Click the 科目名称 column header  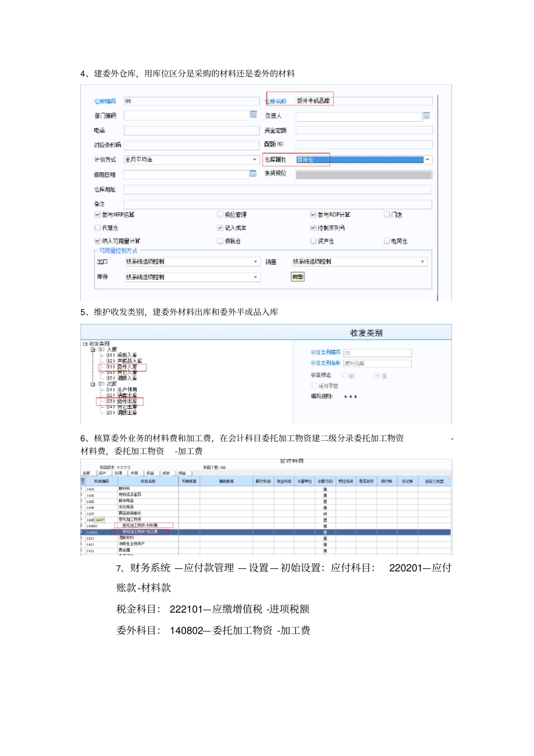(148, 481)
